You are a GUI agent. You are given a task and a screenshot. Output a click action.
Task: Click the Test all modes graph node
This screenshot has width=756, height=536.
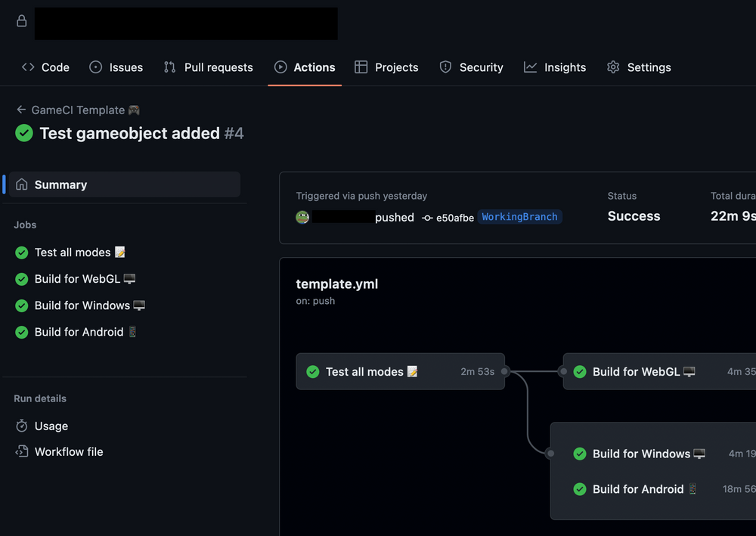point(400,372)
